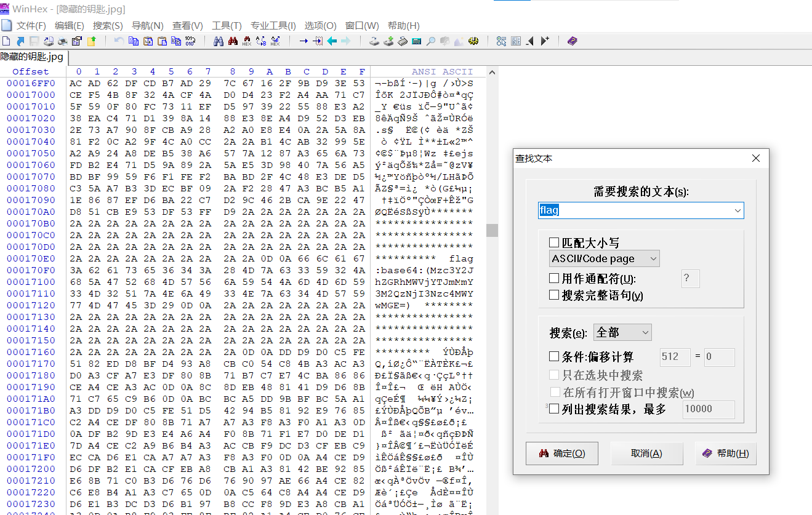Click the Open RAM memory chip icon

pyautogui.click(x=403, y=41)
